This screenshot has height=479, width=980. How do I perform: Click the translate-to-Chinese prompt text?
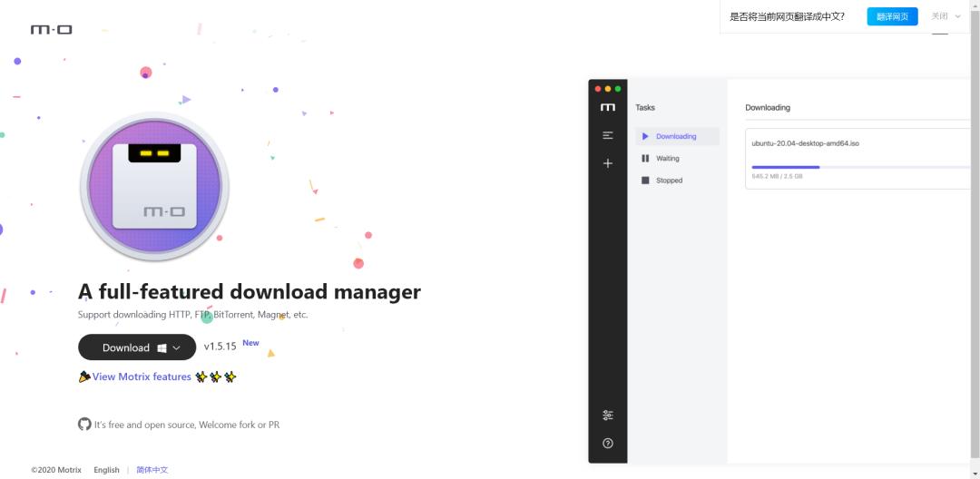click(787, 17)
